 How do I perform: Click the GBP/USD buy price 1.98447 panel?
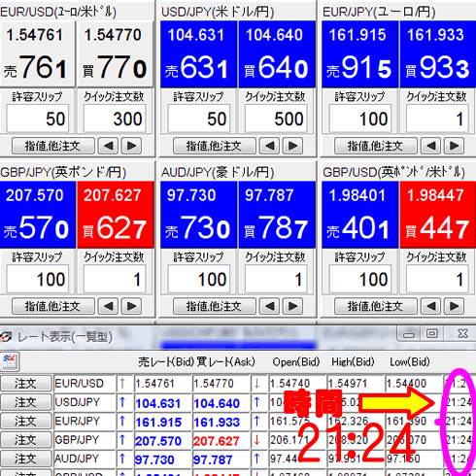(438, 215)
